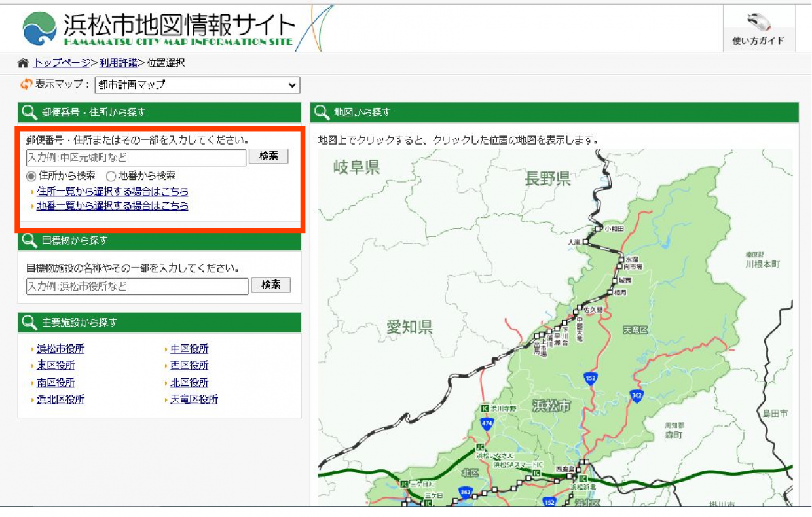Click the home icon in the breadcrumb bar
812x517 pixels.
pos(22,63)
